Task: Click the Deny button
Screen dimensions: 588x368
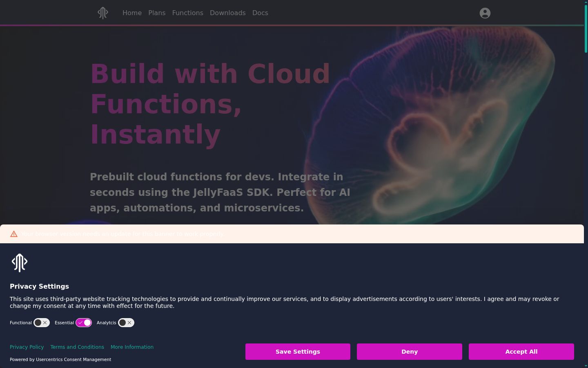Action: [x=410, y=352]
